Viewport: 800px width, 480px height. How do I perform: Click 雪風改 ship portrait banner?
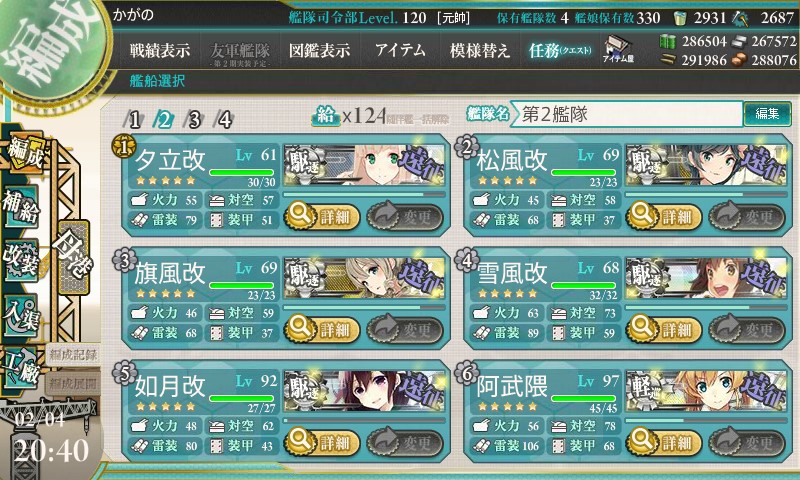click(x=706, y=279)
